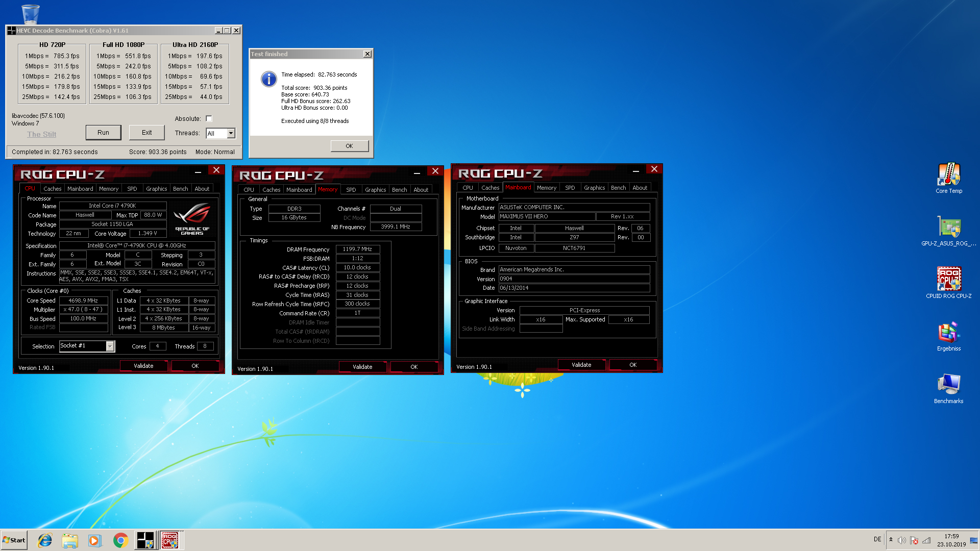Select Bench tab in CPU window

[x=181, y=189]
